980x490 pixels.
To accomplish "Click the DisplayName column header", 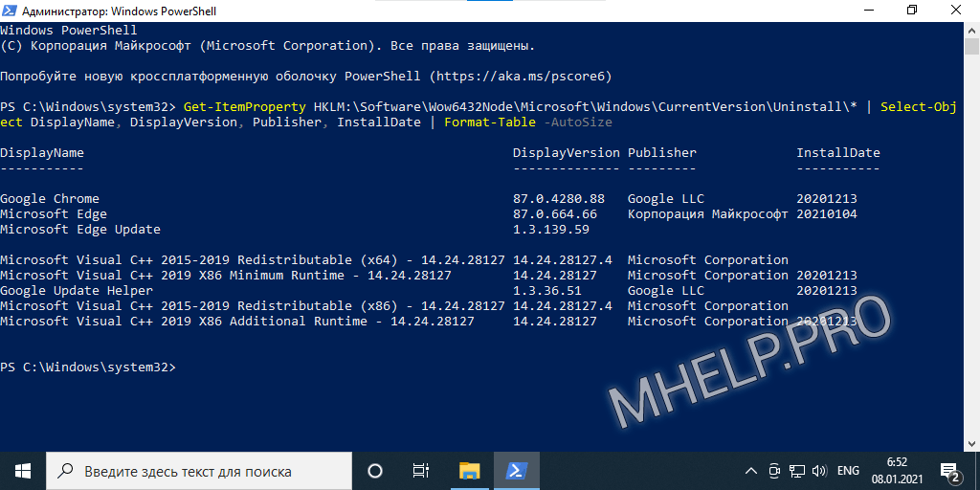I will [42, 152].
